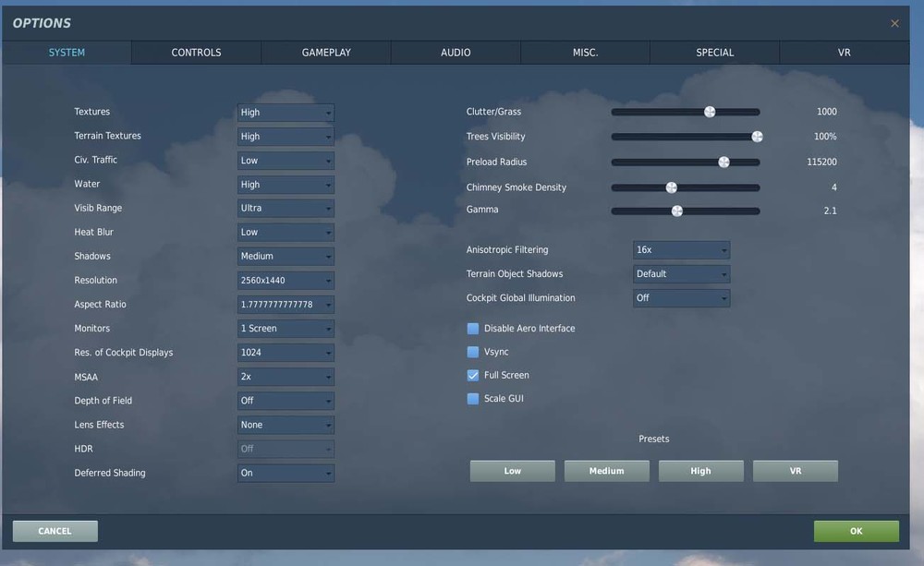This screenshot has width=924, height=566.
Task: Confirm settings with the OK button
Action: click(x=857, y=531)
